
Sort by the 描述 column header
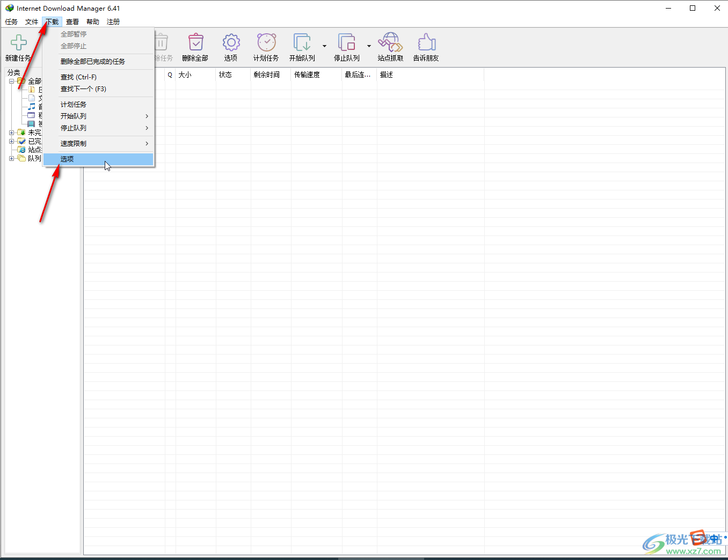pyautogui.click(x=431, y=75)
